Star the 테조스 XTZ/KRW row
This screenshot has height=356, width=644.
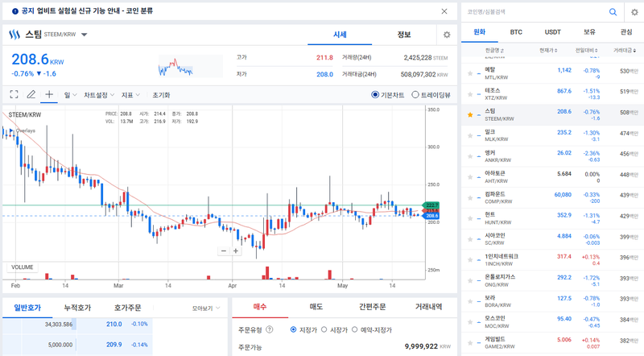pos(470,94)
